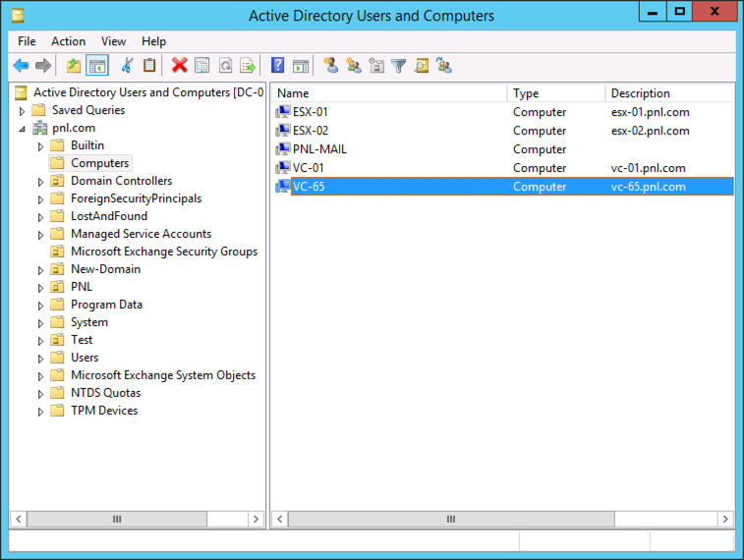Click the tree pane horizontal scrollbar thumb

pyautogui.click(x=117, y=519)
